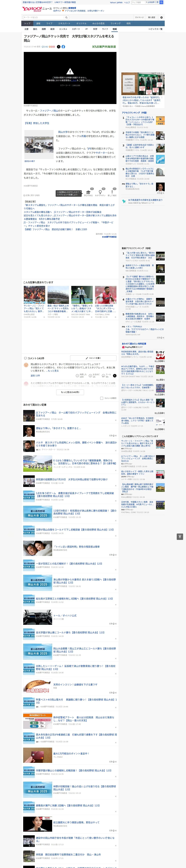Screen dimensions: 186x868
Task: Open '「偽善だ」「偽悪じゃないか？」森保' recommended card
Action: pyautogui.click(x=82, y=302)
